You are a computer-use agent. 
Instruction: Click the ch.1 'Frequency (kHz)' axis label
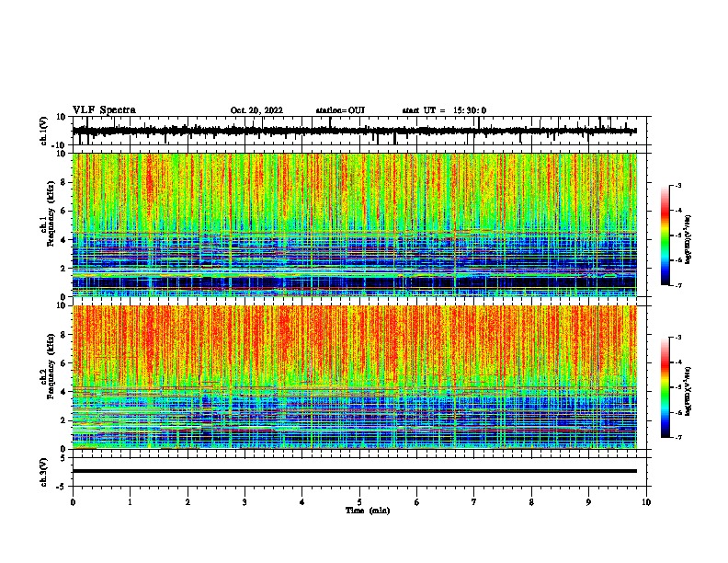[x=51, y=214]
